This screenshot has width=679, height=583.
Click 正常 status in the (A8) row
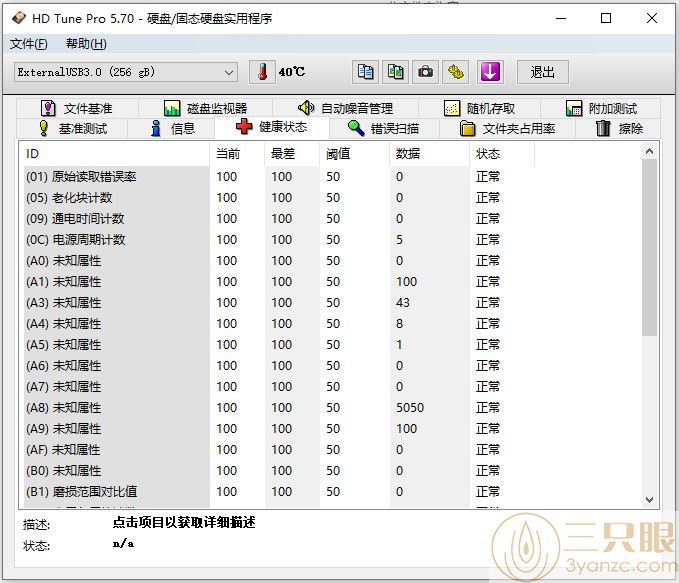point(488,408)
